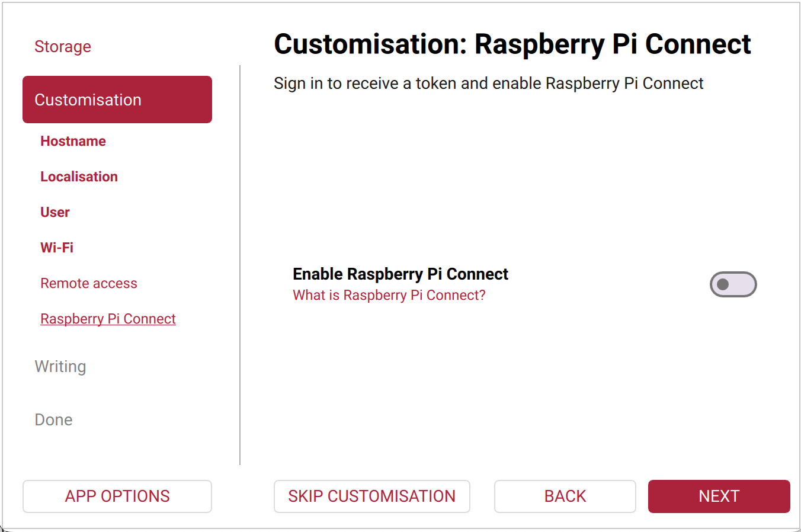Select the Done step in sidebar

[53, 419]
